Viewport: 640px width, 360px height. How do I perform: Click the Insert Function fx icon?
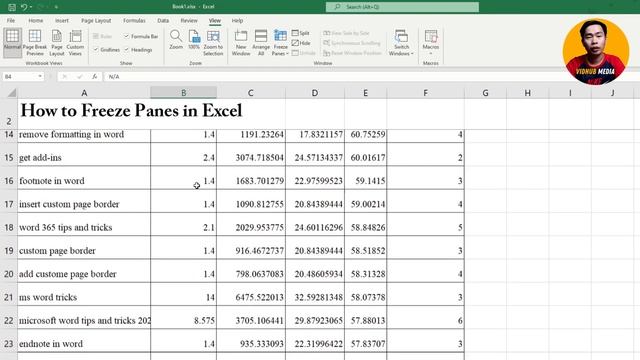pyautogui.click(x=94, y=76)
